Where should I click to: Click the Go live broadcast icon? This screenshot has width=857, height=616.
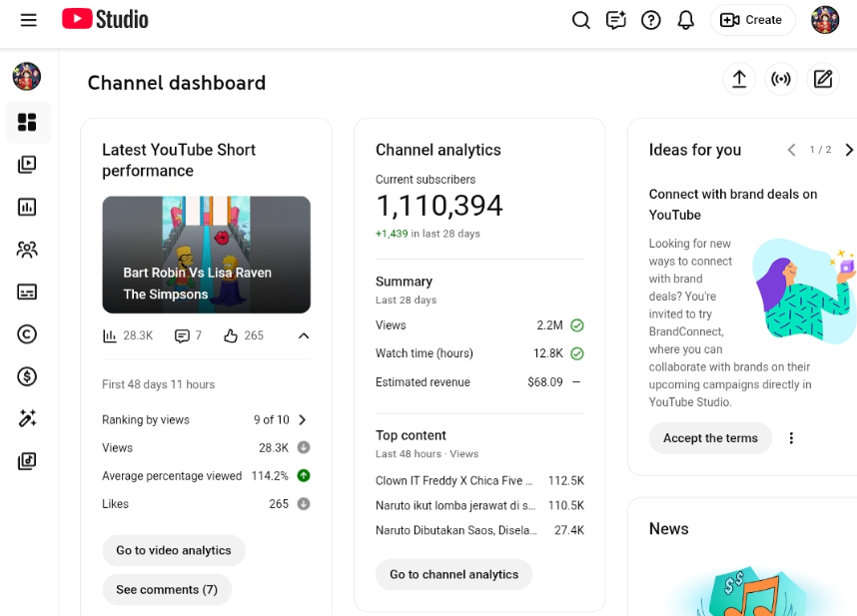[781, 79]
